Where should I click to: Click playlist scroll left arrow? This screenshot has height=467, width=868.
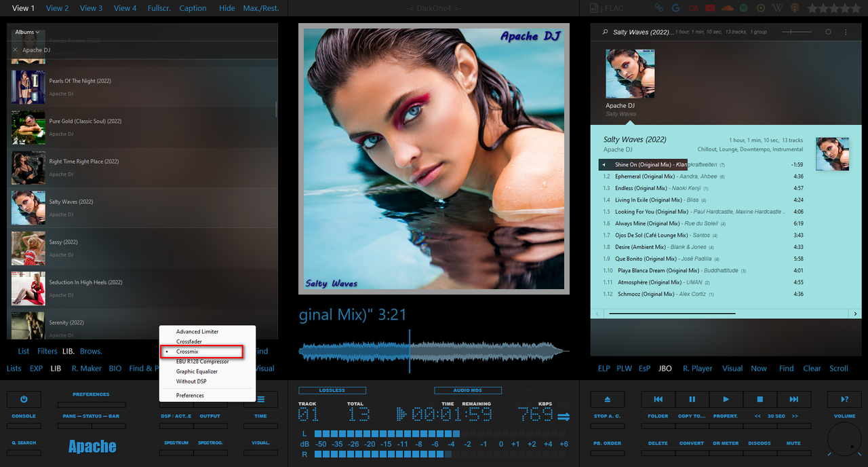click(x=597, y=314)
